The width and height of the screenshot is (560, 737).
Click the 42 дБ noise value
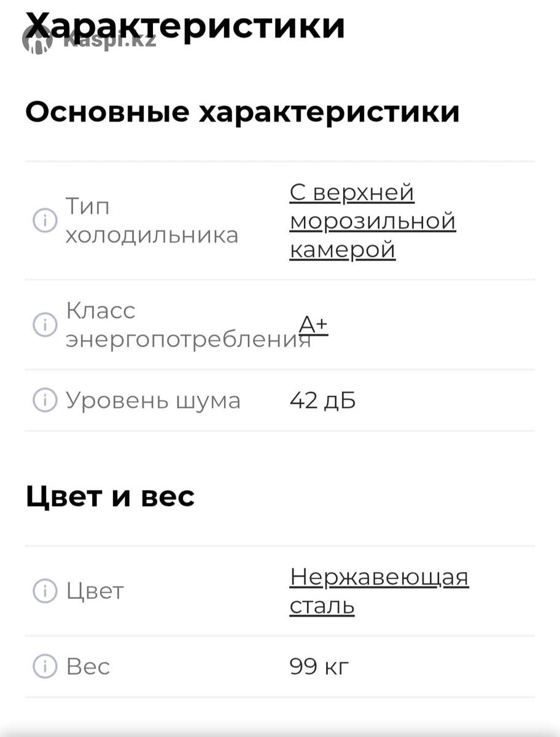tap(322, 400)
